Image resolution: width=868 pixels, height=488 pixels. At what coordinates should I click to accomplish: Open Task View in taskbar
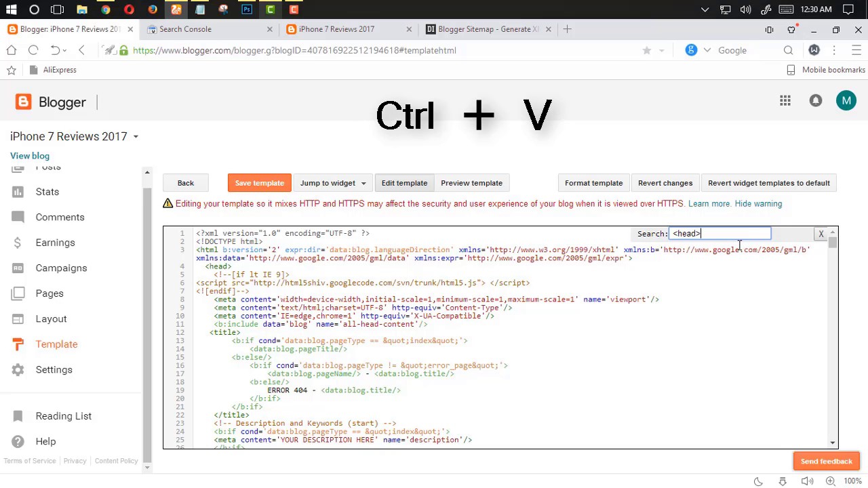point(58,9)
